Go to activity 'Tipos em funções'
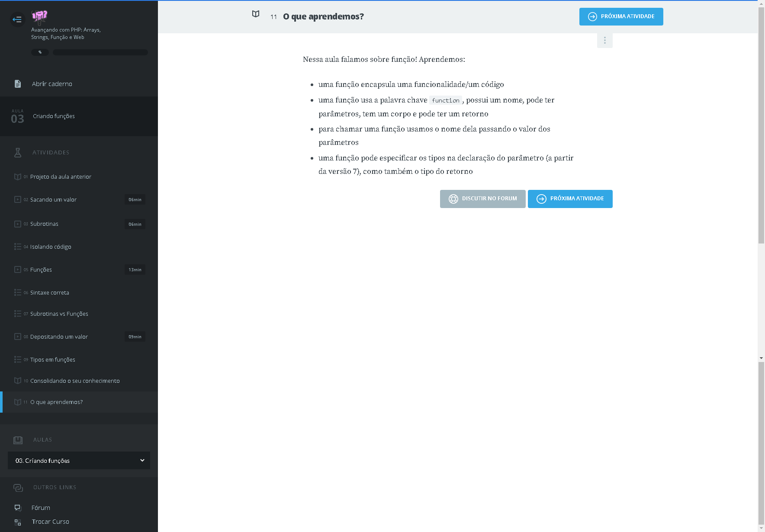765x532 pixels. [x=52, y=360]
